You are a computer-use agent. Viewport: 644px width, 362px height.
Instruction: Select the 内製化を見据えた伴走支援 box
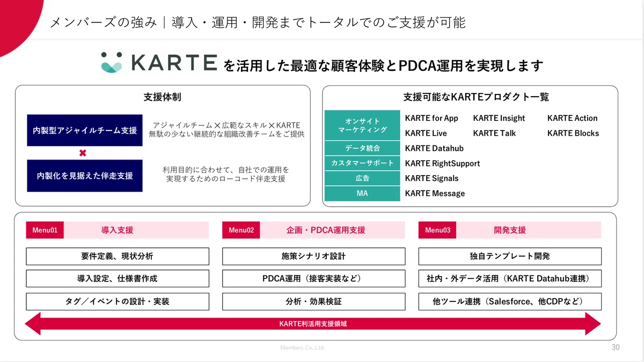(x=85, y=176)
